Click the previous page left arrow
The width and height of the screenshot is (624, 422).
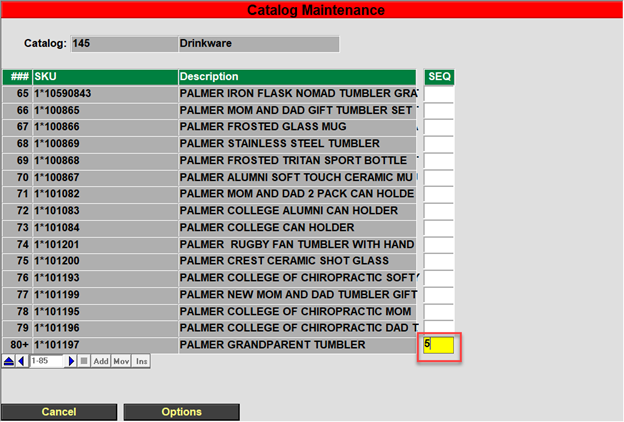[x=22, y=361]
